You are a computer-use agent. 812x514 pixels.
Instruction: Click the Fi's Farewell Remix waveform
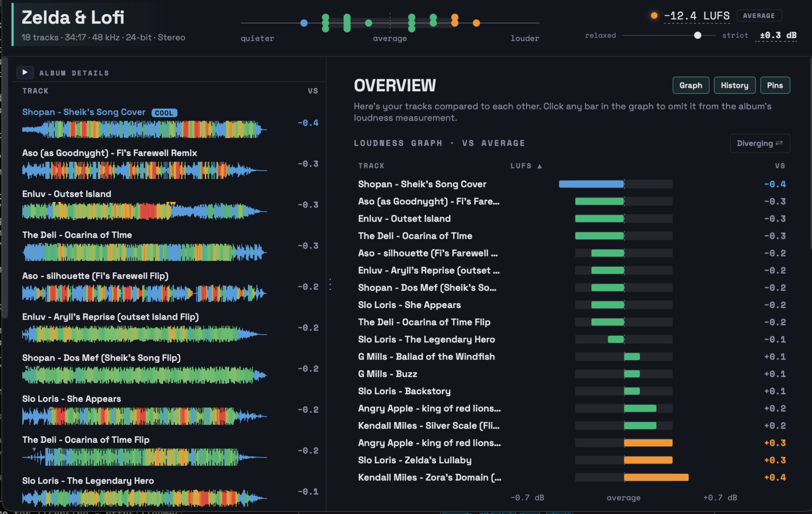pos(144,171)
